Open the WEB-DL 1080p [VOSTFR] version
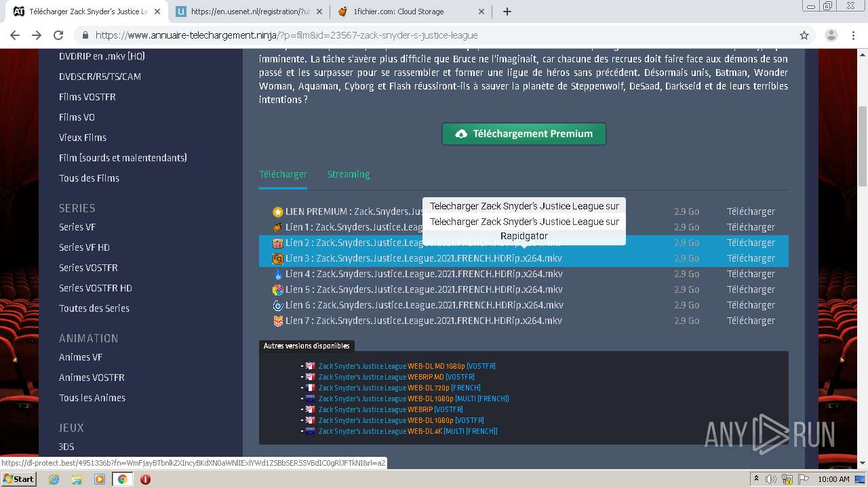Screen dimensions: 868x488 [x=401, y=420]
